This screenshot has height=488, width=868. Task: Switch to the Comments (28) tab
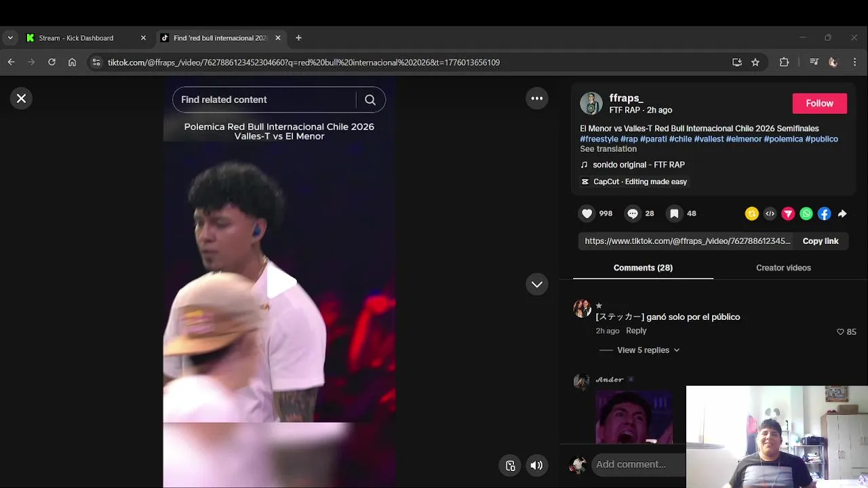pos(643,268)
